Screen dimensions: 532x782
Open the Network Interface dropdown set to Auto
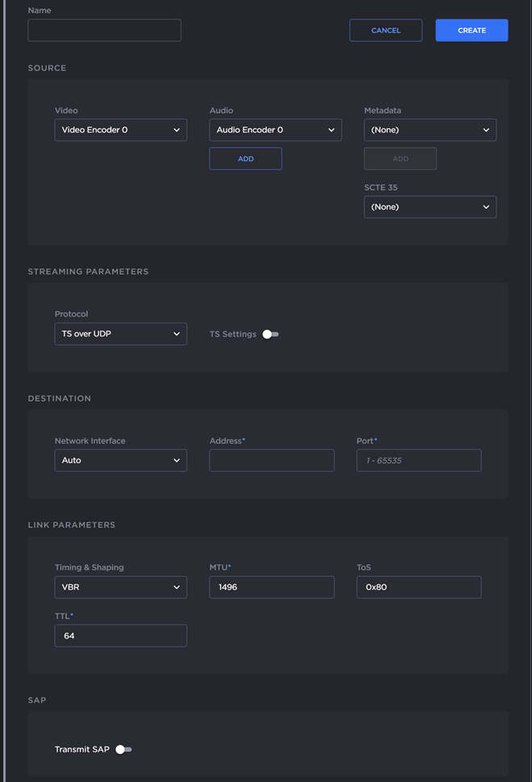click(120, 460)
